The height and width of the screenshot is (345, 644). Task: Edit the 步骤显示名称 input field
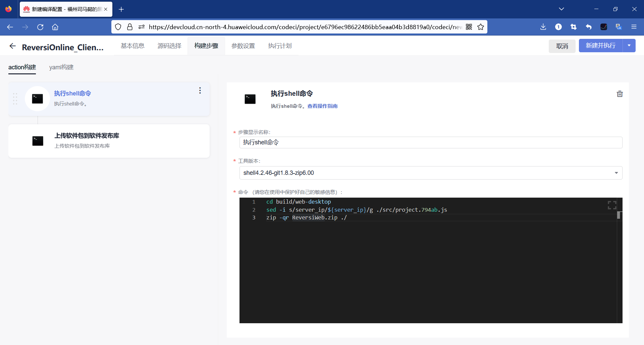pyautogui.click(x=431, y=142)
